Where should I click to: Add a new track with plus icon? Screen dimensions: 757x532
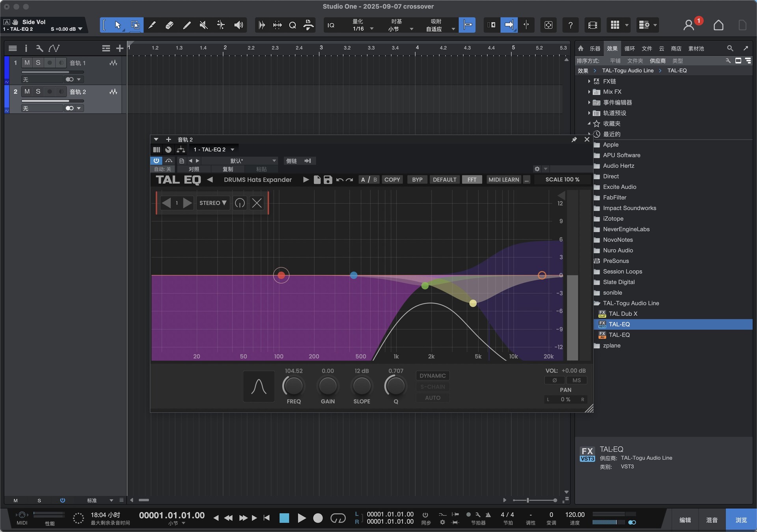click(x=120, y=48)
